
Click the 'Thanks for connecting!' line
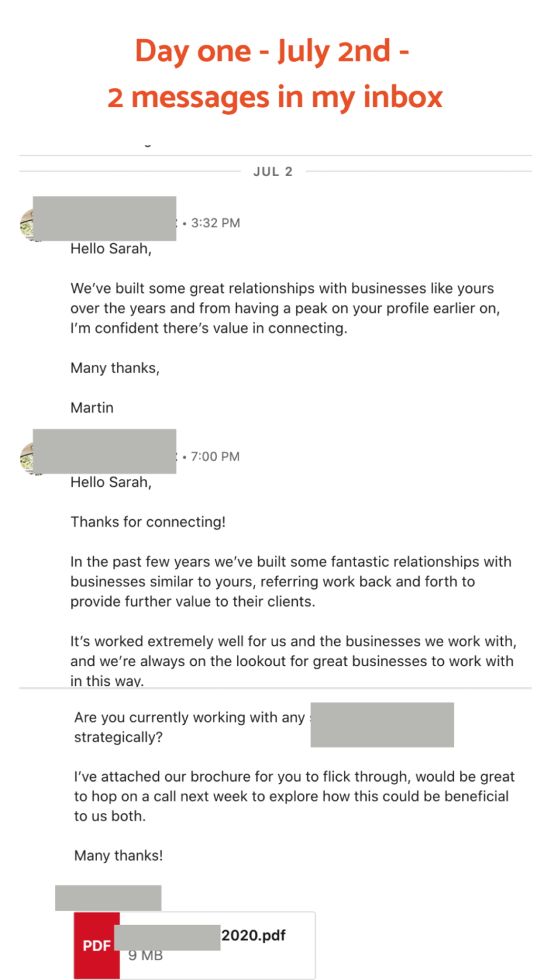tap(148, 522)
